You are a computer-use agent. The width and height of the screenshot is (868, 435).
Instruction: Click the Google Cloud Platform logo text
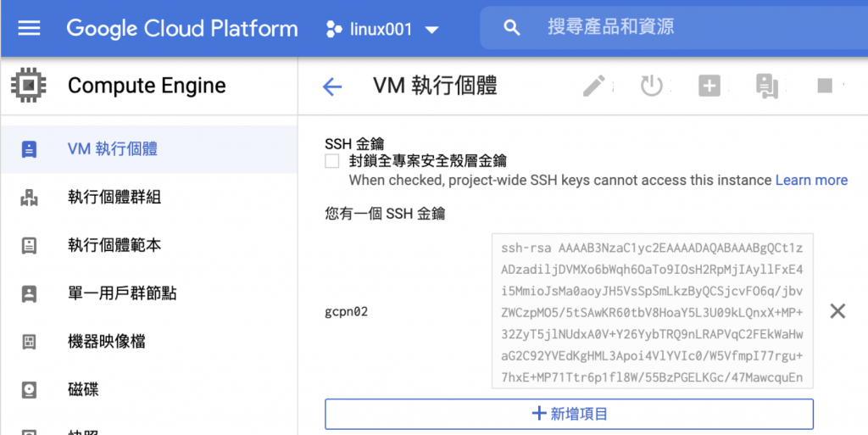pos(182,28)
